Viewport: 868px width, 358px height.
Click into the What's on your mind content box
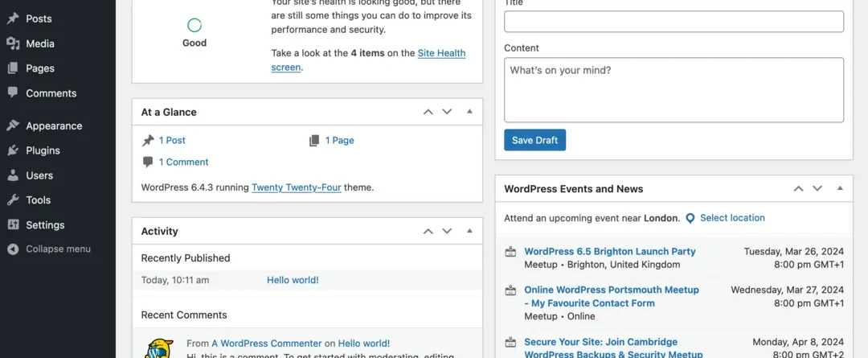coord(674,90)
